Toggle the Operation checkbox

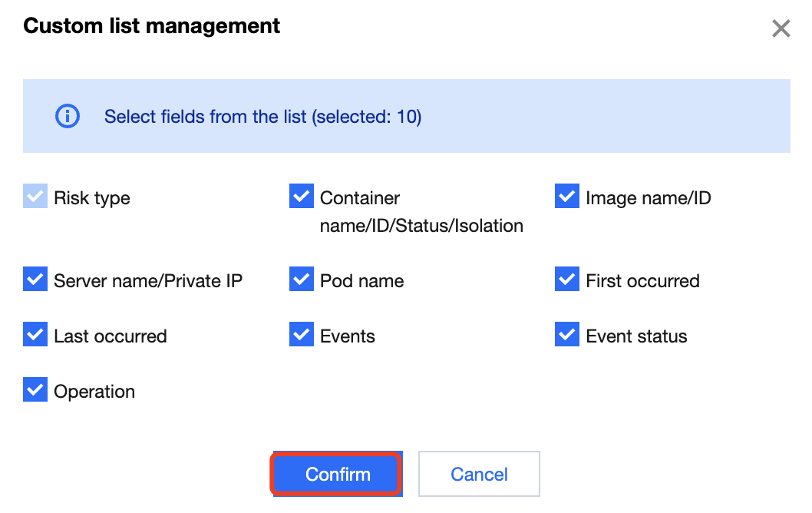pyautogui.click(x=35, y=390)
